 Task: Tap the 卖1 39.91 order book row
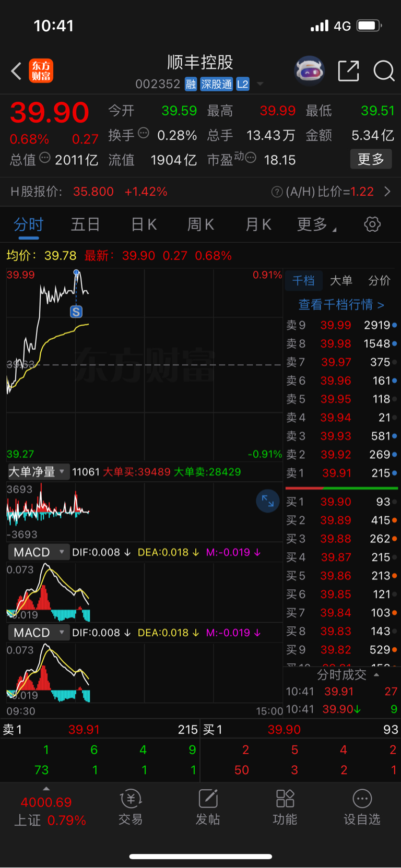[341, 473]
